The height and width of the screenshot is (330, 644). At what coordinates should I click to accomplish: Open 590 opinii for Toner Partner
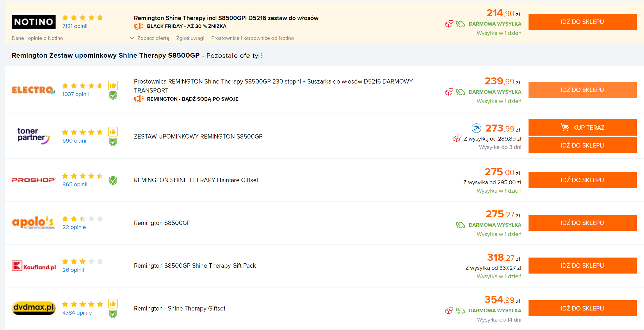75,141
